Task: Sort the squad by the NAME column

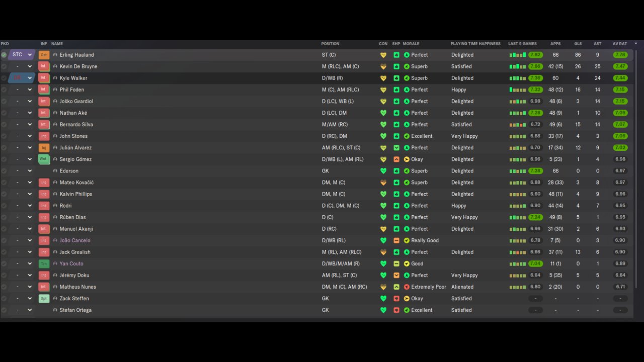Action: tap(57, 44)
